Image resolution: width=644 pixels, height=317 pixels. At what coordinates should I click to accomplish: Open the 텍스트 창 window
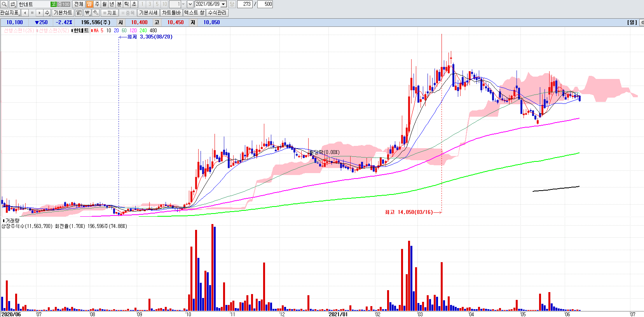[x=194, y=13]
